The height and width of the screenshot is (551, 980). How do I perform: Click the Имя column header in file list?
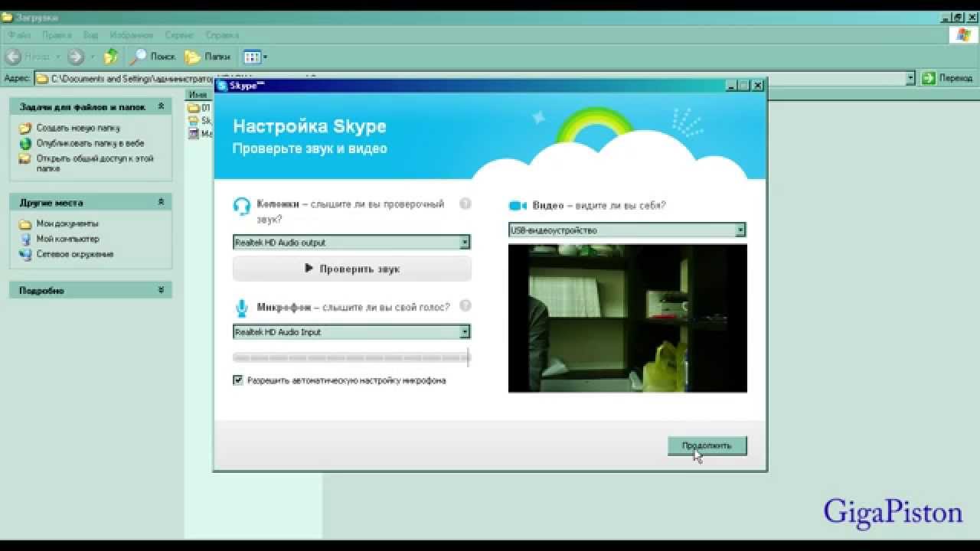(x=198, y=94)
